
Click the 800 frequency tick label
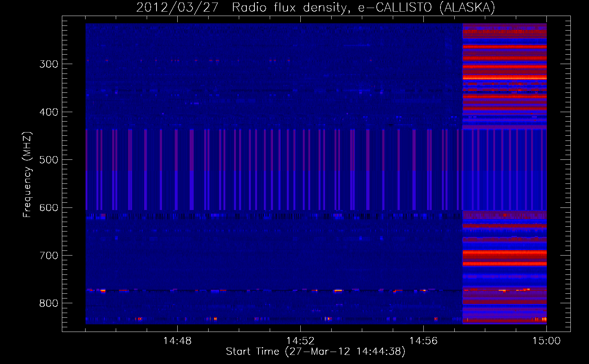click(49, 304)
